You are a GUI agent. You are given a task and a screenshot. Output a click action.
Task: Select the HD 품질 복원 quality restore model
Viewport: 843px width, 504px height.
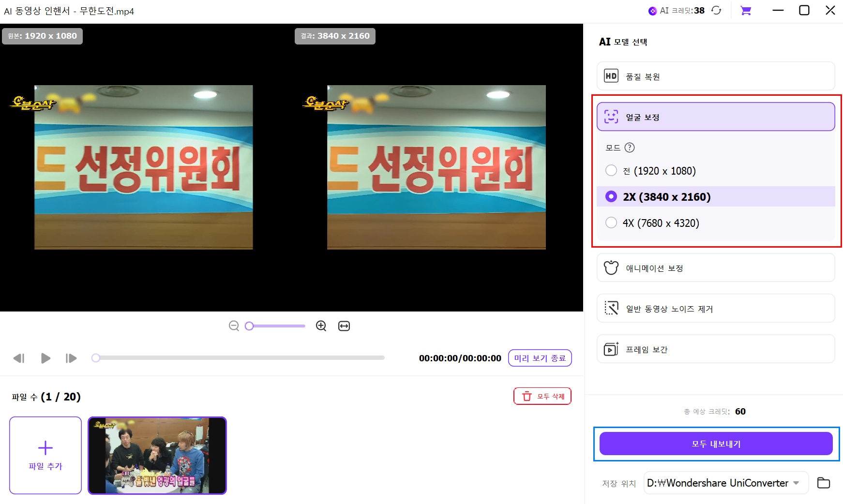tap(715, 76)
